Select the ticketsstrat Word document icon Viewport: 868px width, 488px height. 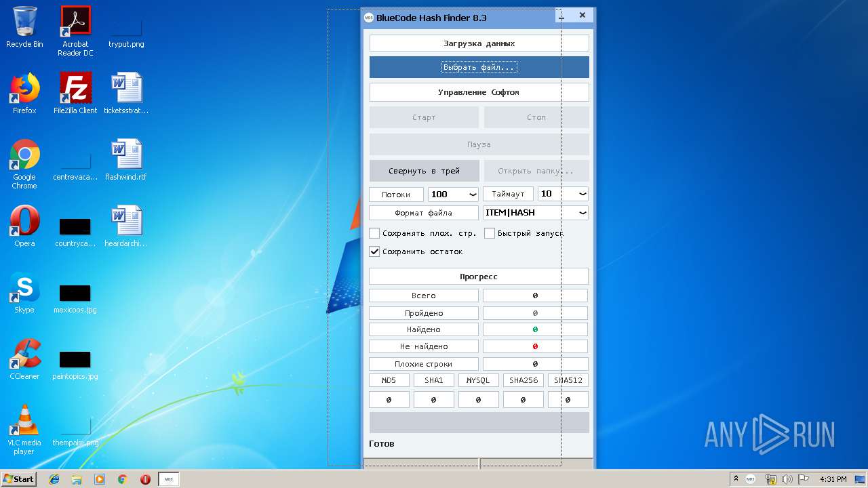pos(126,94)
